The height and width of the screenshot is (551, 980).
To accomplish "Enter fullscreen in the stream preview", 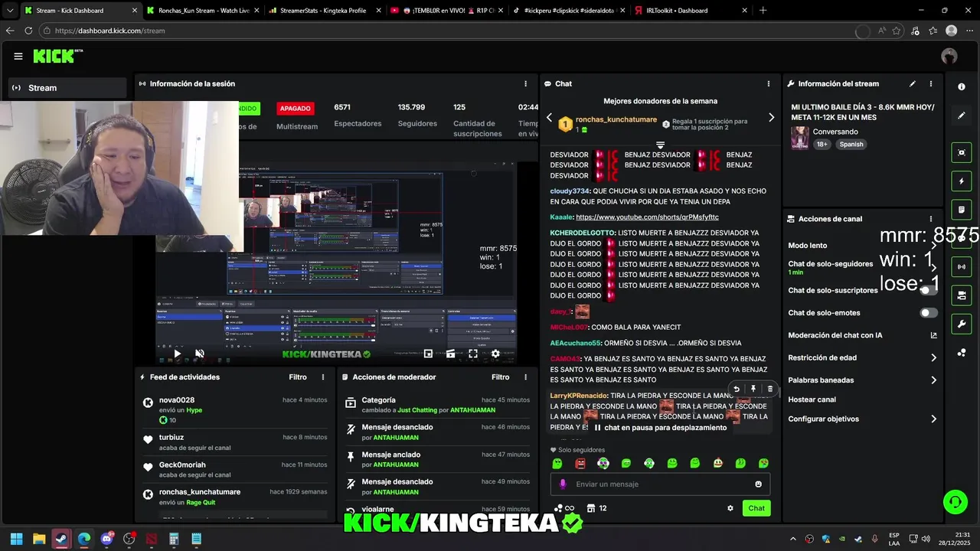I will (473, 354).
